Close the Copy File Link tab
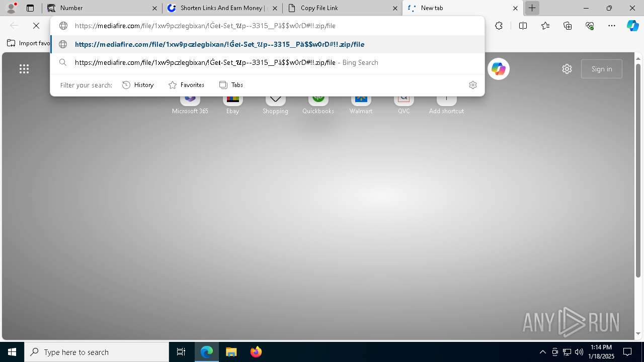The height and width of the screenshot is (362, 644). [x=395, y=8]
